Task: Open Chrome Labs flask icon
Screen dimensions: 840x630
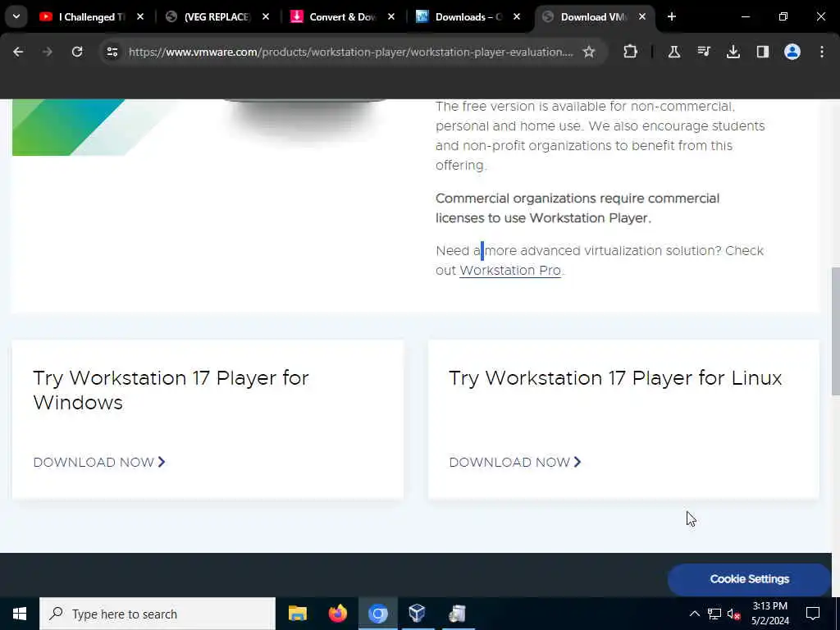Action: pos(674,52)
